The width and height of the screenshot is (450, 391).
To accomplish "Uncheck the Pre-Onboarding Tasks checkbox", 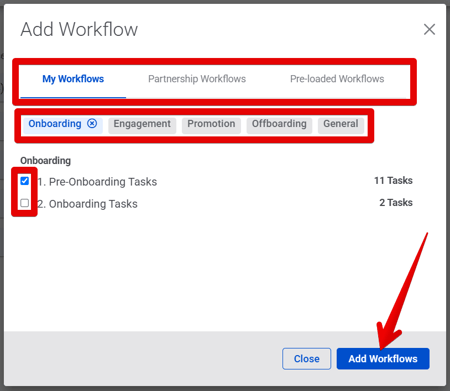I will click(x=25, y=181).
